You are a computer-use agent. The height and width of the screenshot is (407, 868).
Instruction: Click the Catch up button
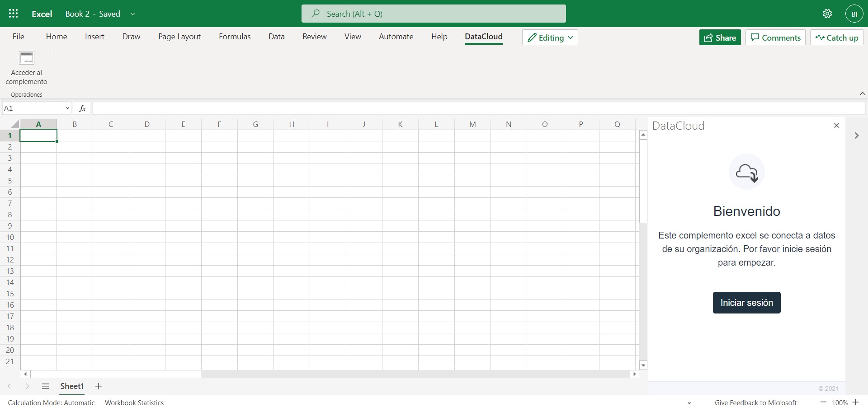coord(837,37)
